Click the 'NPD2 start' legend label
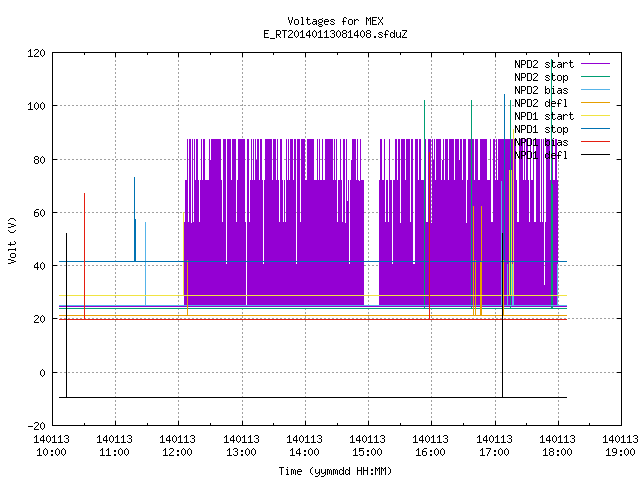The image size is (640, 480). point(544,64)
